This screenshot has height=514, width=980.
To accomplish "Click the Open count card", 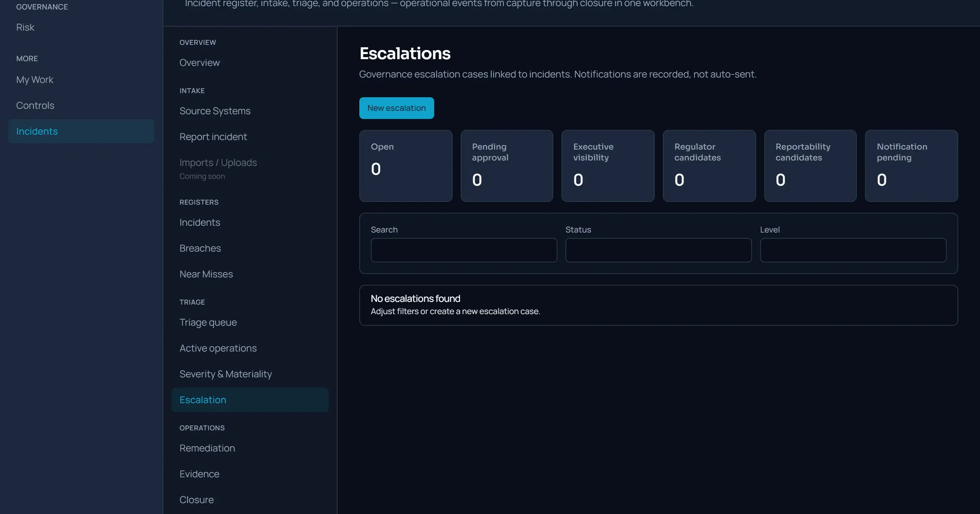I will coord(406,166).
